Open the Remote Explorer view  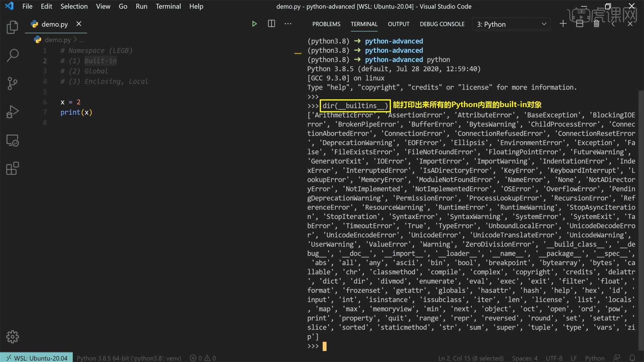tap(12, 140)
